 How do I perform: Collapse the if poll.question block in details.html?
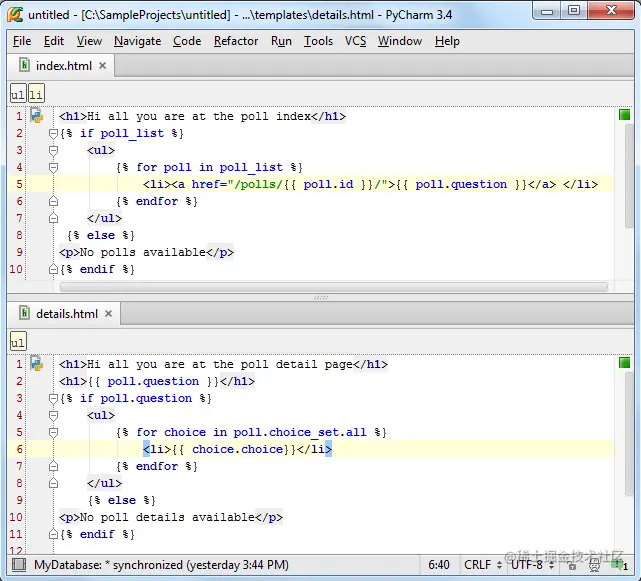53,398
